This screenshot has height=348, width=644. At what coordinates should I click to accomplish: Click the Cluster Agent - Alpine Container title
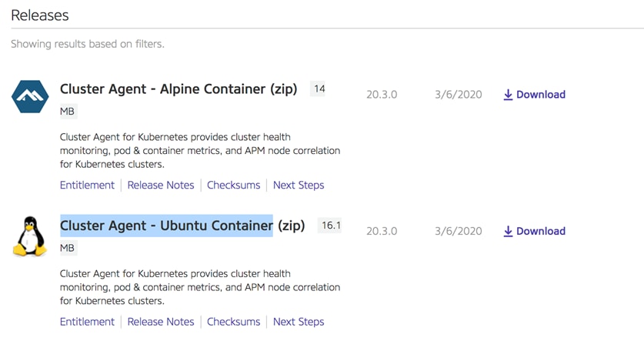[x=179, y=89]
